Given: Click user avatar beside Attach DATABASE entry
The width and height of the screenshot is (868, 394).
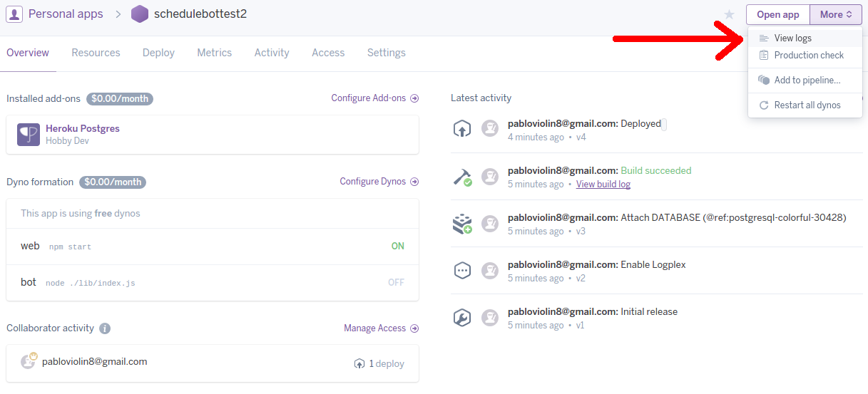Looking at the screenshot, I should click(x=489, y=223).
